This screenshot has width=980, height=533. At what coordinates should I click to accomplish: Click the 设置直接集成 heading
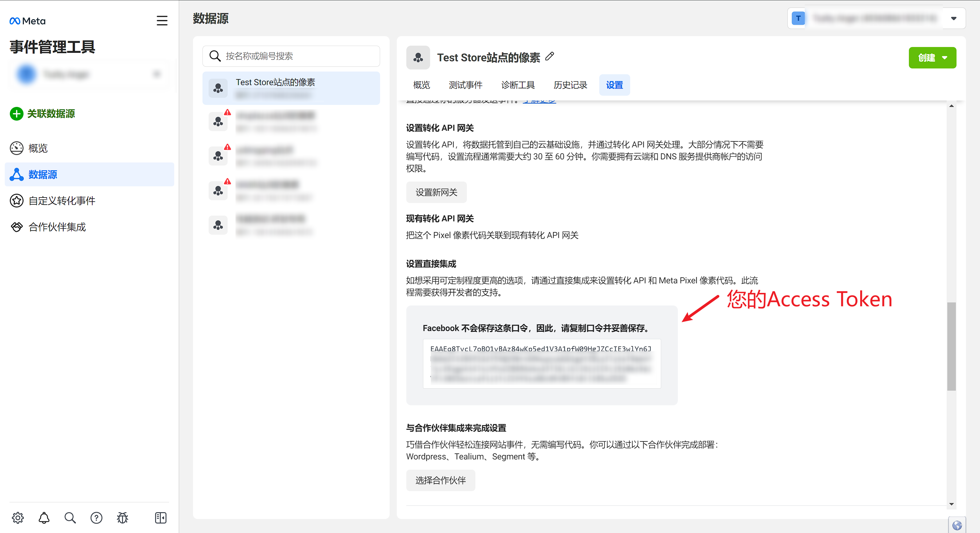431,264
